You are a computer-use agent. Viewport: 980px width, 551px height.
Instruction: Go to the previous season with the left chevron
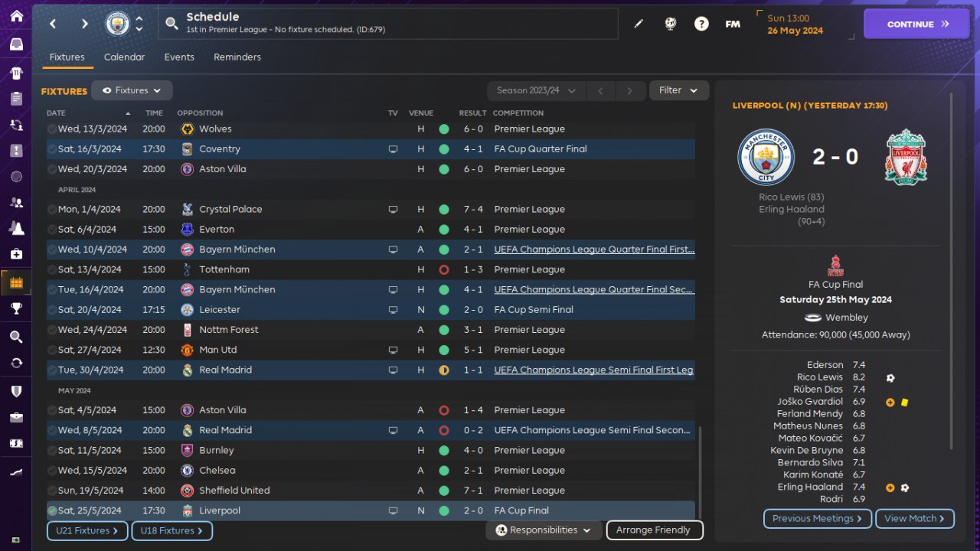point(600,90)
